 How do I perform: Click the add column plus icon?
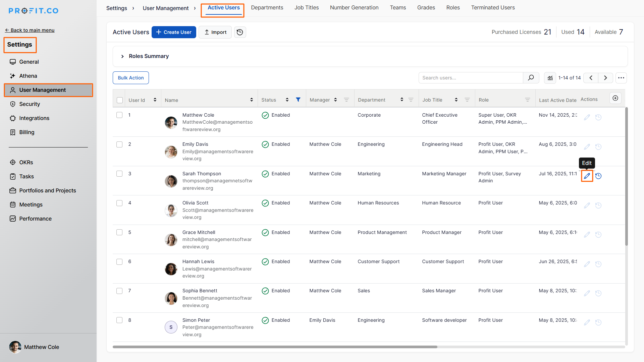point(615,98)
